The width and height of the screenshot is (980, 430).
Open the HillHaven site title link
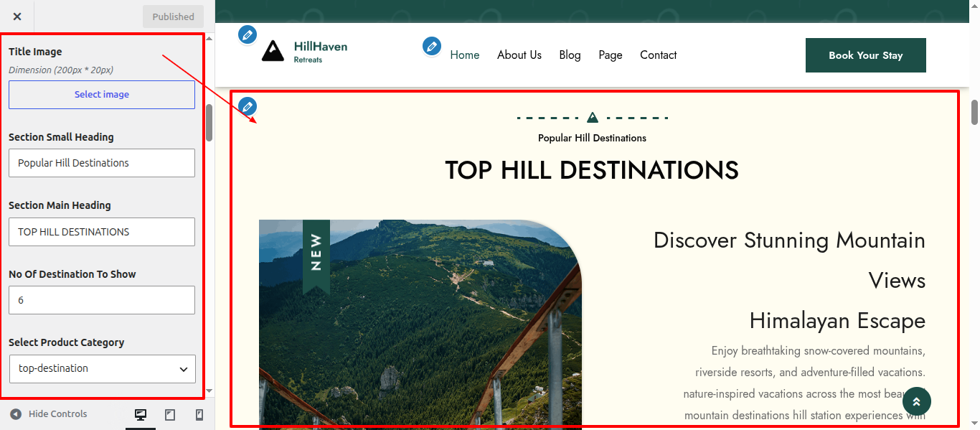(x=321, y=47)
